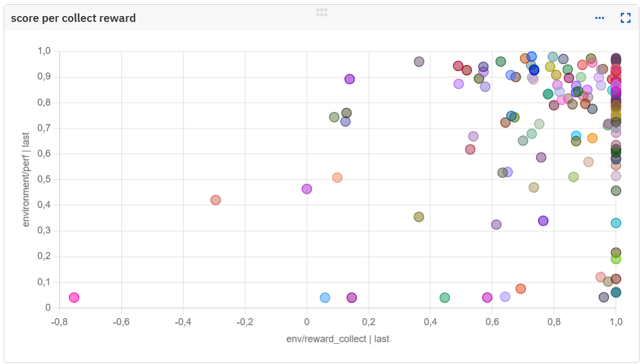Click the "score per collect reward" panel title
The height and width of the screenshot is (364, 640).
(x=73, y=18)
